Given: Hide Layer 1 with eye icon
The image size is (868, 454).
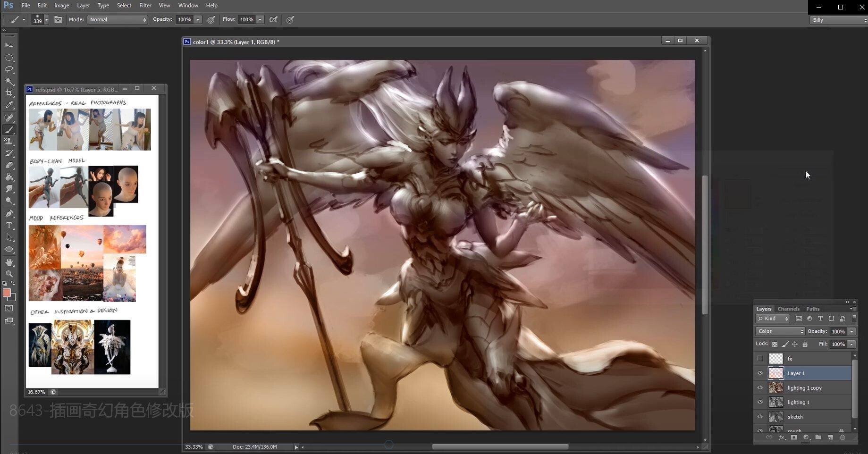Looking at the screenshot, I should [x=760, y=373].
